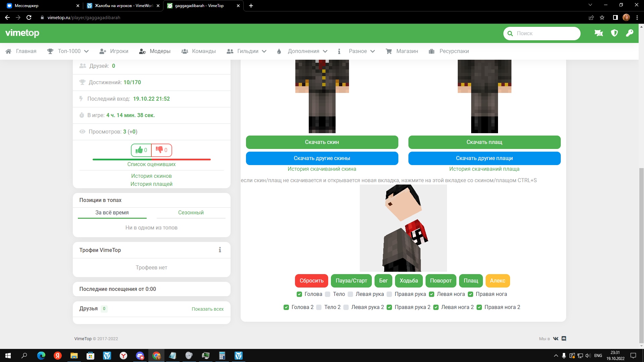Viewport: 644px width, 362px height.
Task: Click the info icon in Трофеи VimeTop
Action: pyautogui.click(x=220, y=250)
